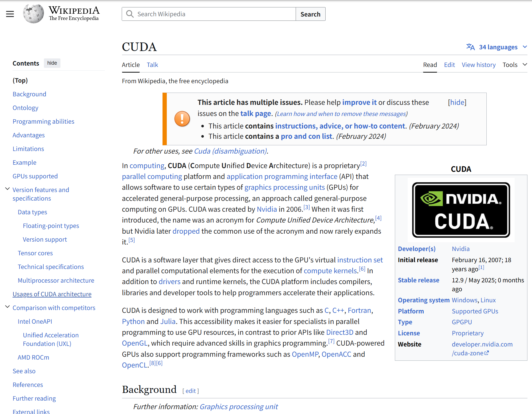Go to References section

28,385
